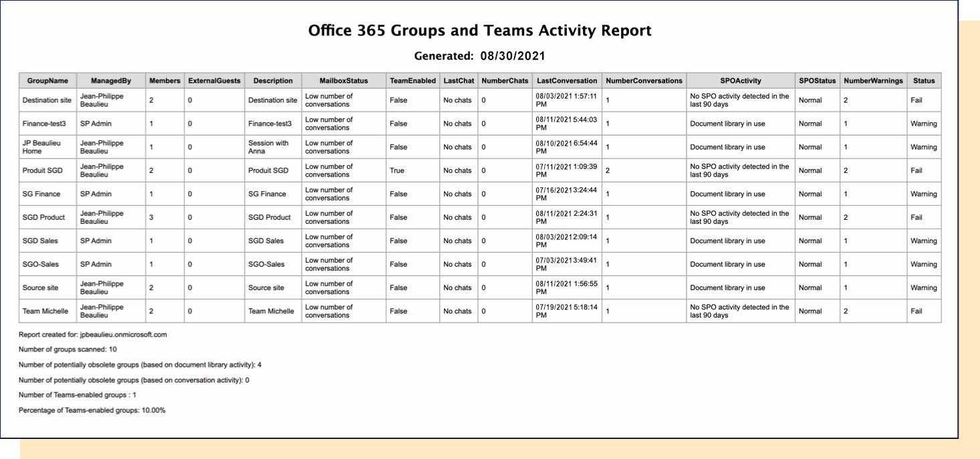Select the LastChat column header

pyautogui.click(x=459, y=81)
